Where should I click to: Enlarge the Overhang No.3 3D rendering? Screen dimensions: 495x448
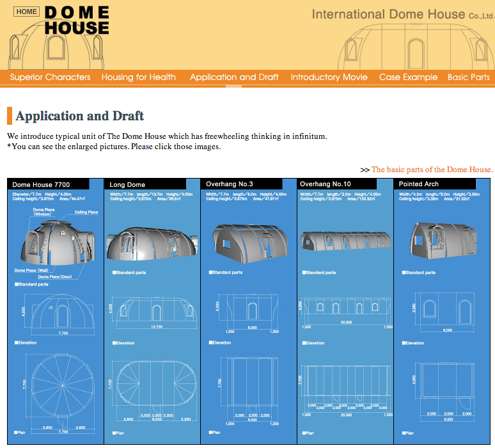[250, 244]
